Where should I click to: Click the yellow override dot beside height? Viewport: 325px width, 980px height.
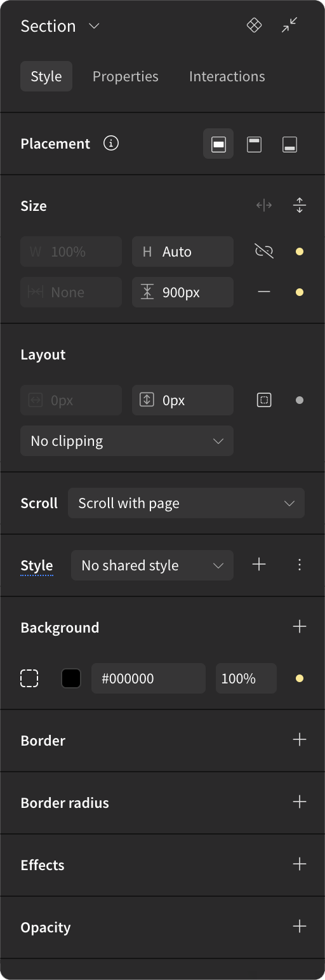coord(300,252)
